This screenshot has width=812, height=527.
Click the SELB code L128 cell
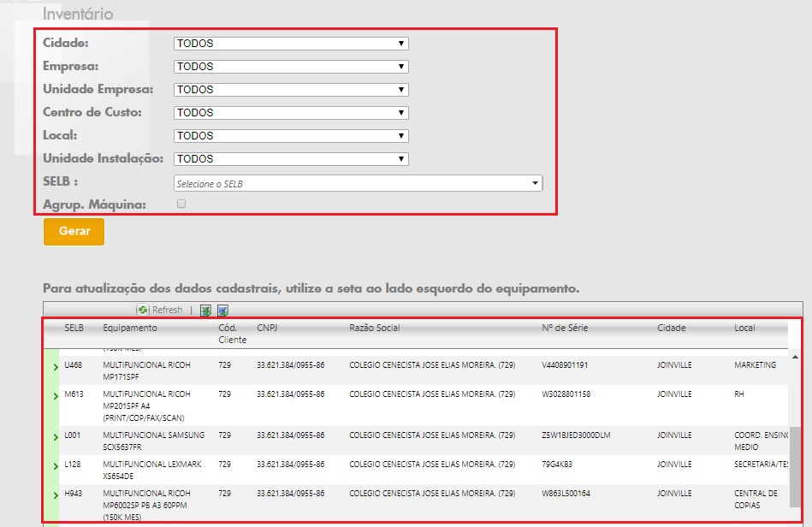pos(73,465)
